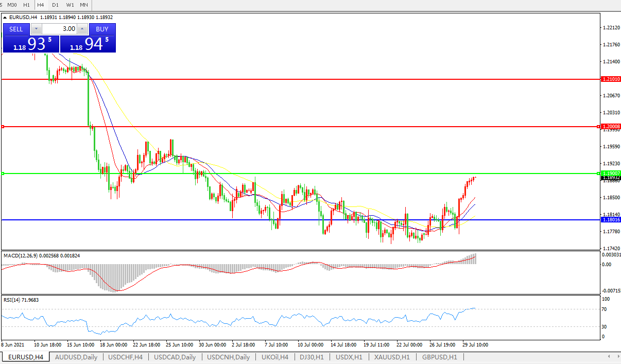This screenshot has height=364, width=621.
Task: Switch to the UKOil,H4 chart tab
Action: 275,357
